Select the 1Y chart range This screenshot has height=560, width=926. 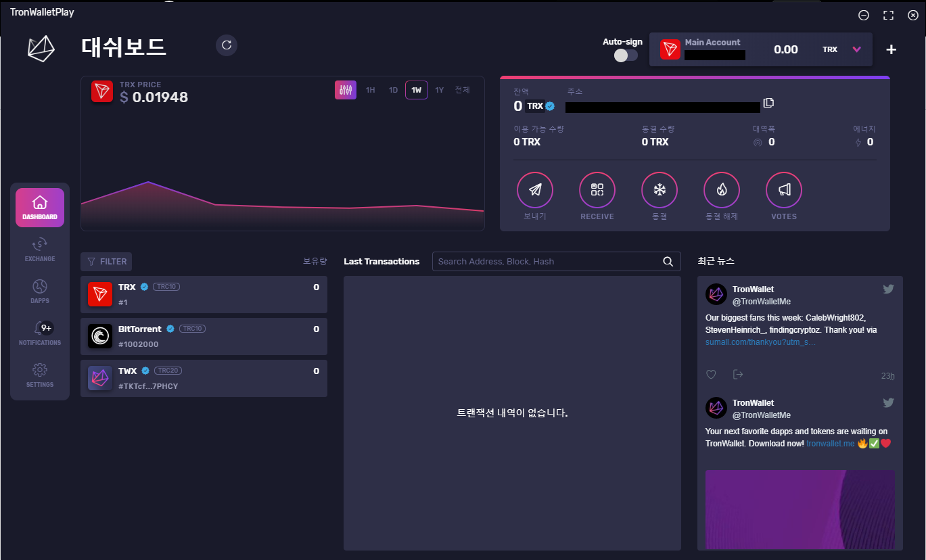440,90
